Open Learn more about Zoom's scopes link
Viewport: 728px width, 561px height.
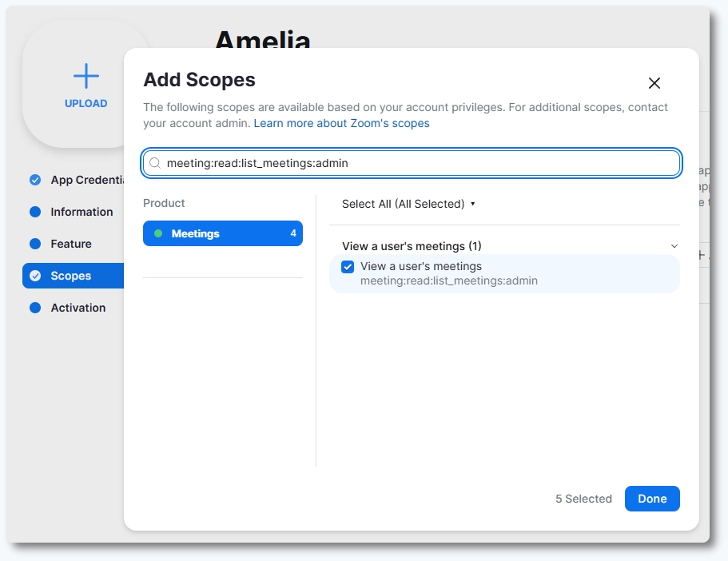(x=341, y=123)
